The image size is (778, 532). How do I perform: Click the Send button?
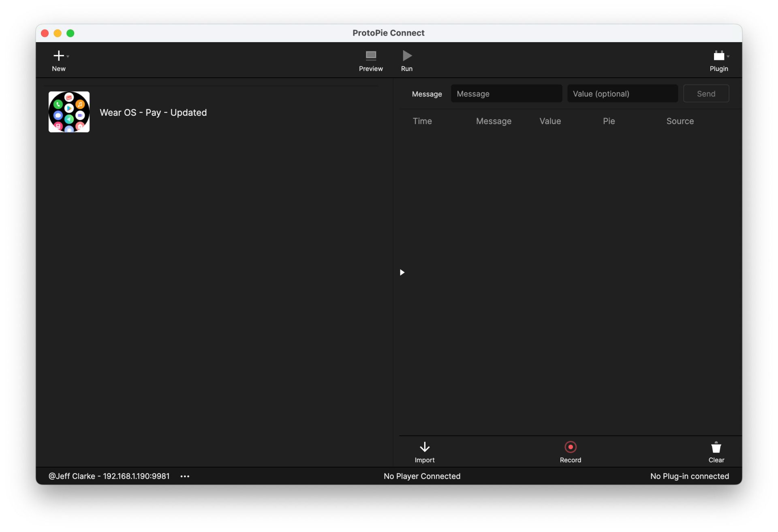[706, 94]
